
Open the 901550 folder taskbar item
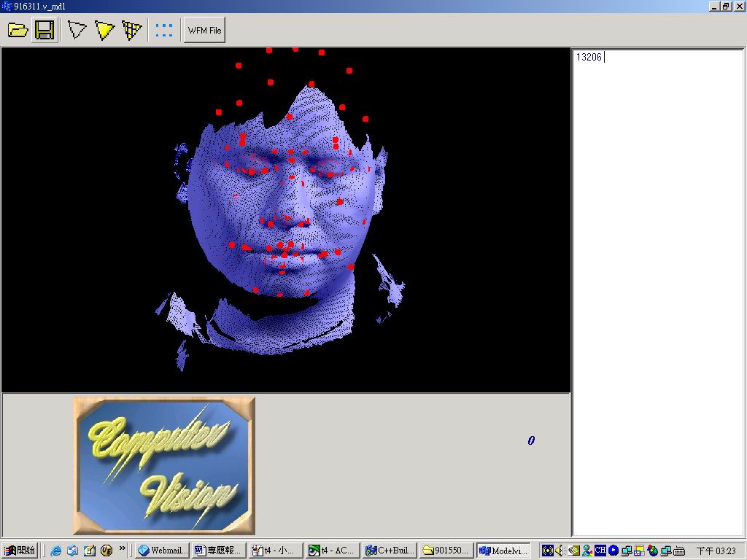point(446,551)
